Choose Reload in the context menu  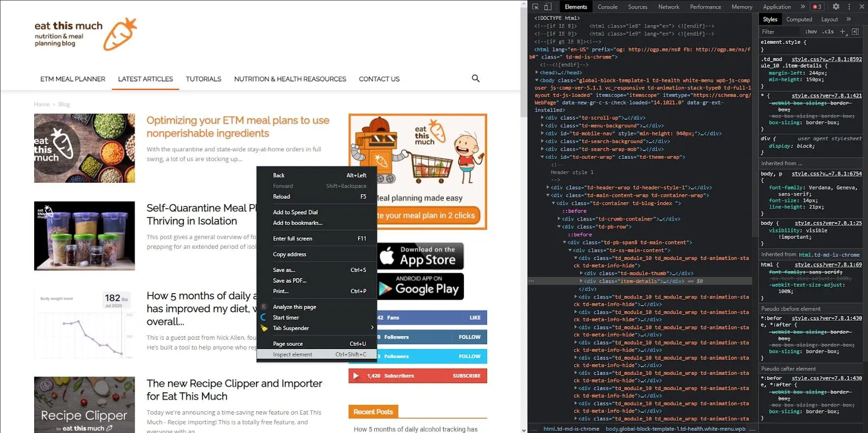(x=317, y=197)
